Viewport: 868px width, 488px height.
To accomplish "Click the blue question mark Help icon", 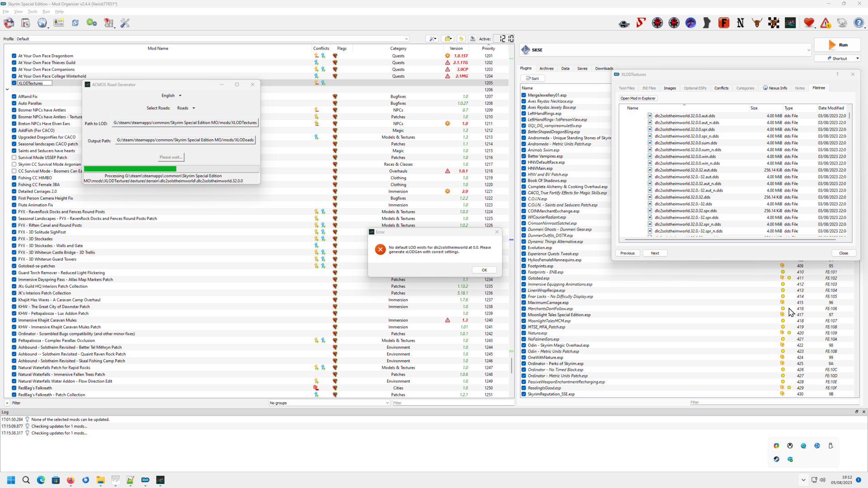I will [859, 23].
